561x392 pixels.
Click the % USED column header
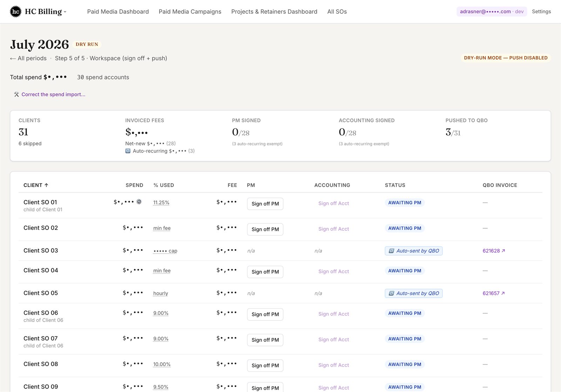164,185
